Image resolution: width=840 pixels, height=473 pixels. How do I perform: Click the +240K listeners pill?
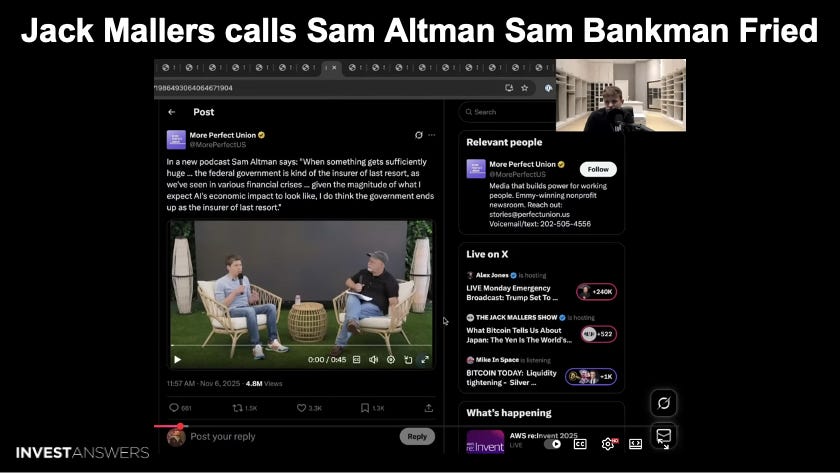pos(596,292)
